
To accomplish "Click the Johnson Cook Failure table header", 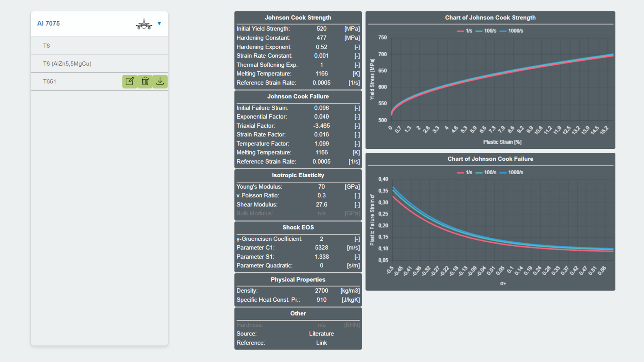I will [x=298, y=96].
